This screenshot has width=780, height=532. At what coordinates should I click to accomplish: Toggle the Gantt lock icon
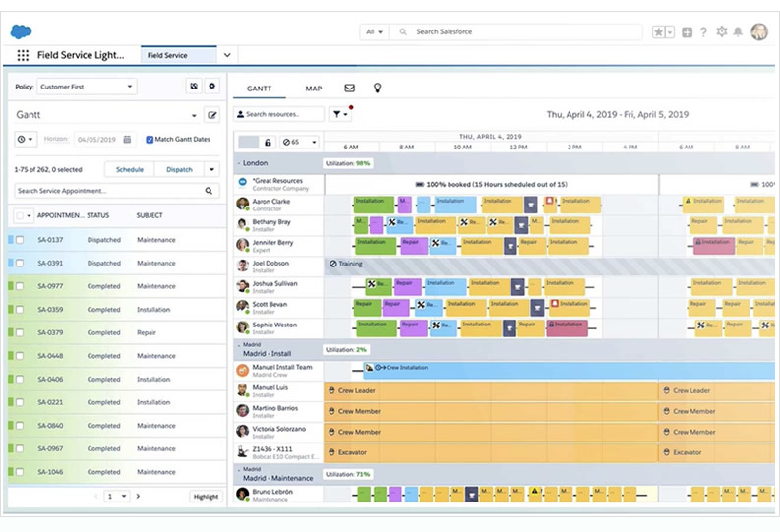tap(268, 143)
